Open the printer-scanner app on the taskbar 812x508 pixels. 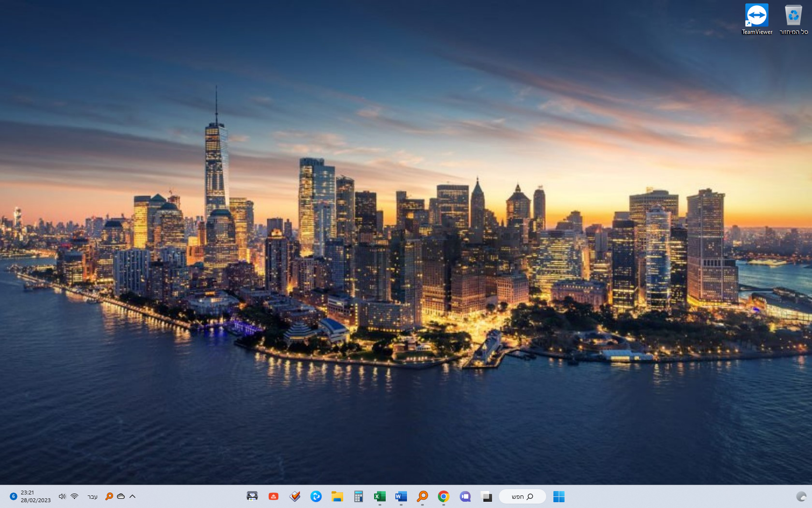pos(252,496)
